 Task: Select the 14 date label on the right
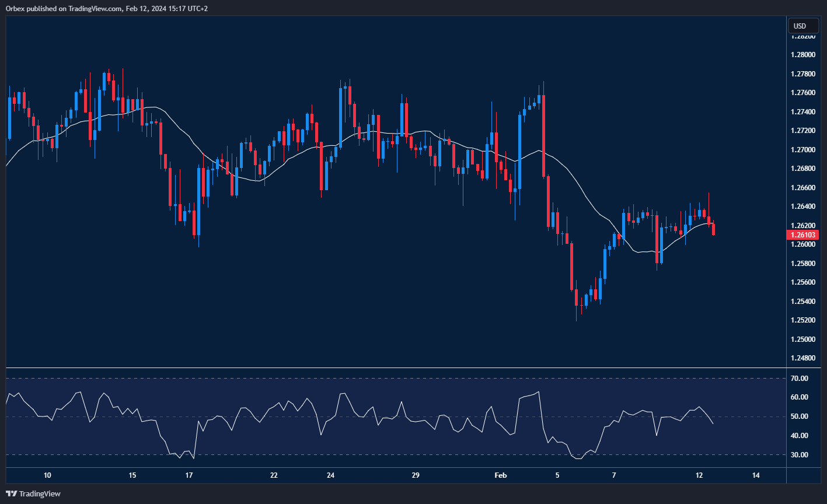757,475
